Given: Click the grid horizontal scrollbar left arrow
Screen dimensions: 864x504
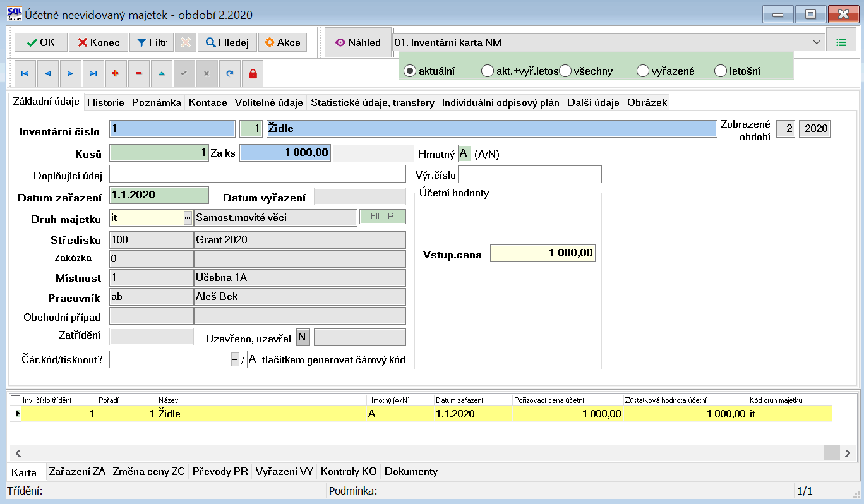Looking at the screenshot, I should pos(17,453).
